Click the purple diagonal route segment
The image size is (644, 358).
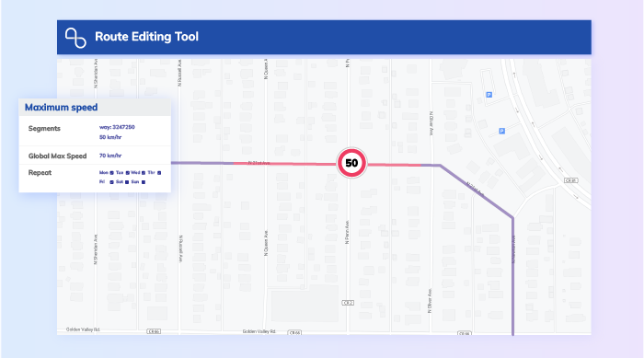point(477,191)
